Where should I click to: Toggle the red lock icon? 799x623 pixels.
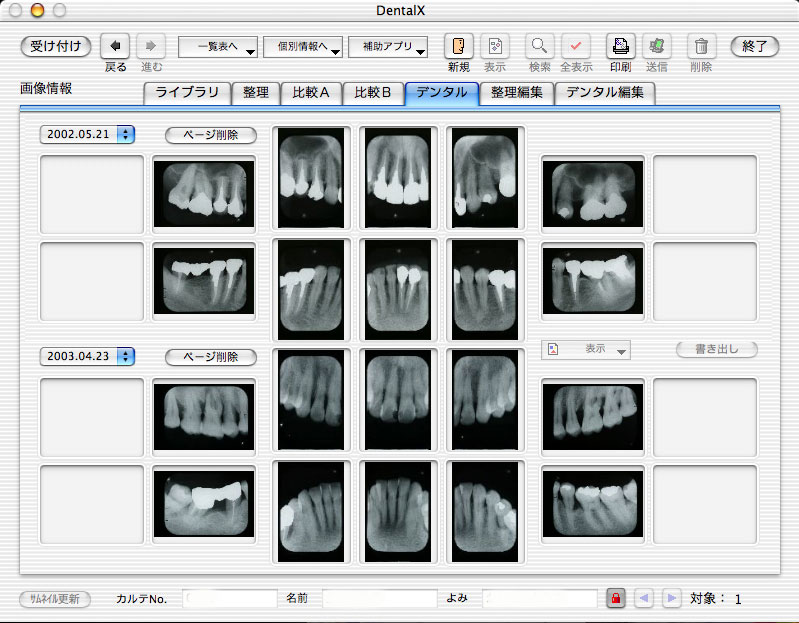(x=616, y=598)
